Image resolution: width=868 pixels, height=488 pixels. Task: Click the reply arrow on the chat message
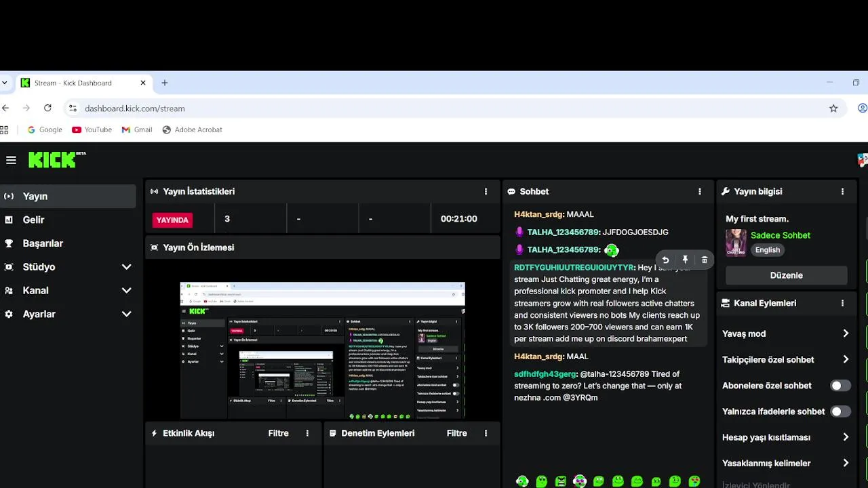coord(665,260)
